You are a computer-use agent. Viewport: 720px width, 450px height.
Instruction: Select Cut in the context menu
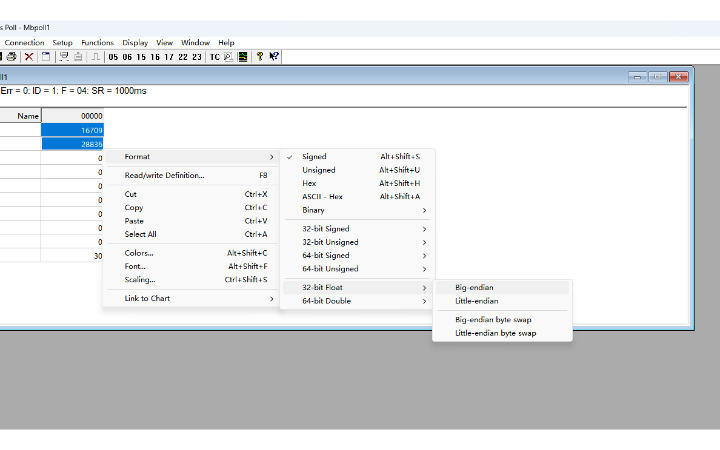[x=191, y=194]
